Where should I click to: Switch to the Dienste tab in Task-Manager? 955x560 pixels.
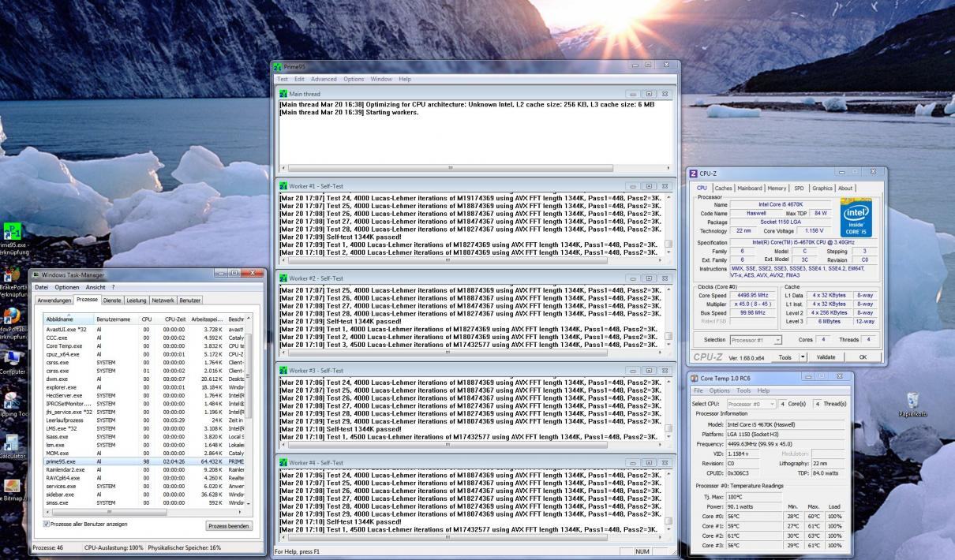click(x=113, y=301)
